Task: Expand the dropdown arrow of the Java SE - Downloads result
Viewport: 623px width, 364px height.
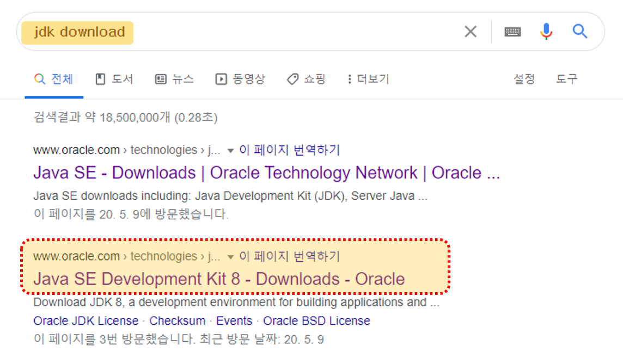Action: coord(230,151)
